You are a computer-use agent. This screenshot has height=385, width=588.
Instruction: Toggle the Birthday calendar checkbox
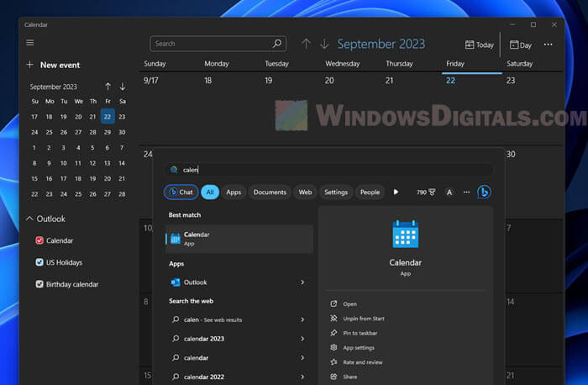[x=39, y=284]
